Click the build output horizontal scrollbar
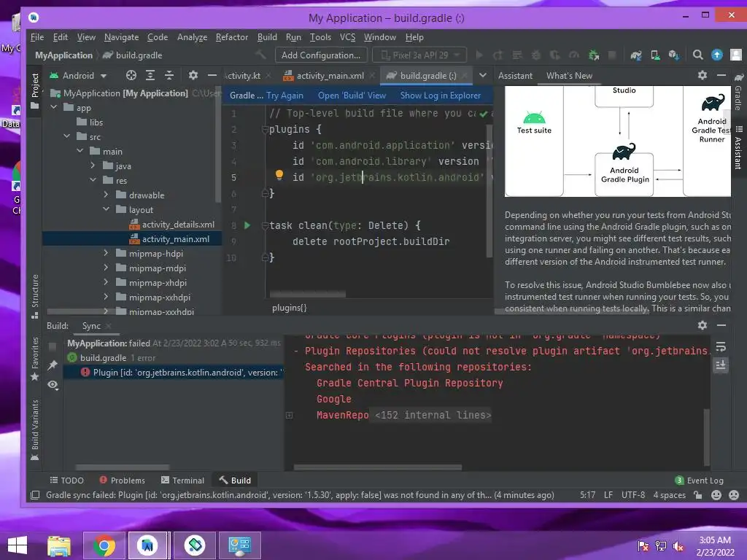The height and width of the screenshot is (560, 747). coord(377,467)
